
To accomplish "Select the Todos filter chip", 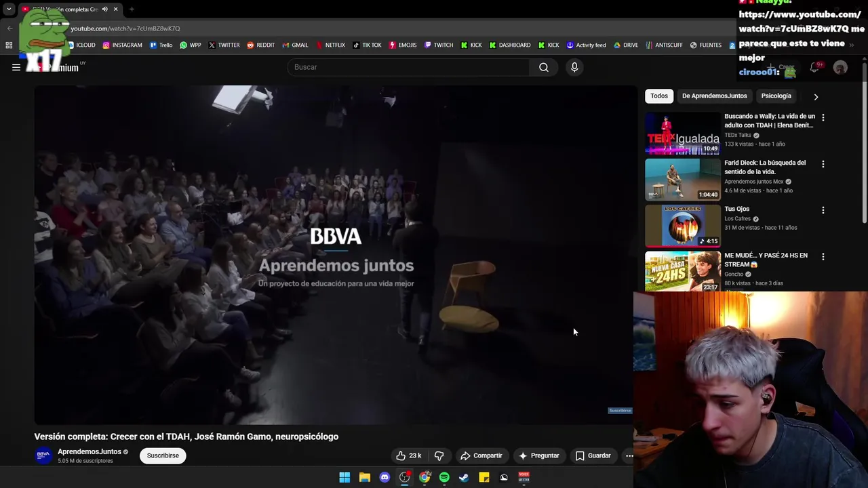I will coord(659,96).
